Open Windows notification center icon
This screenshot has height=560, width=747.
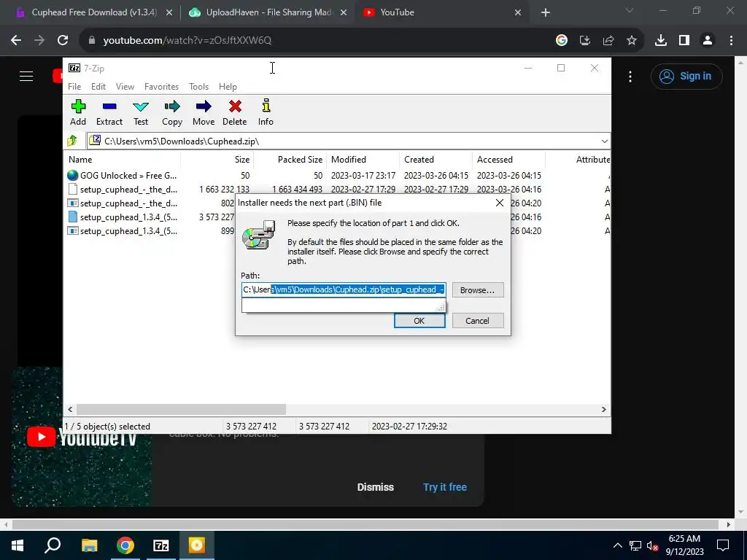pyautogui.click(x=723, y=545)
